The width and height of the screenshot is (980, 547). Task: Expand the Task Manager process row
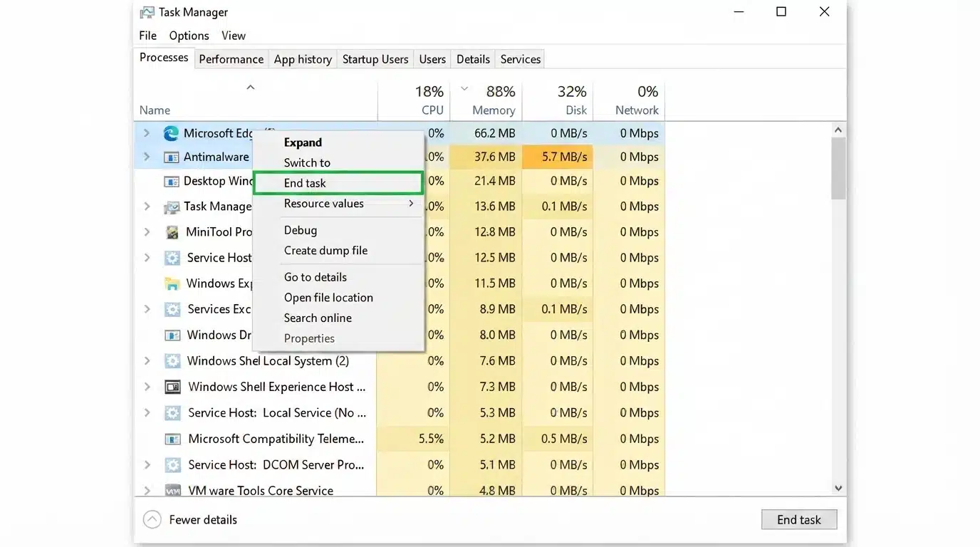tap(147, 207)
